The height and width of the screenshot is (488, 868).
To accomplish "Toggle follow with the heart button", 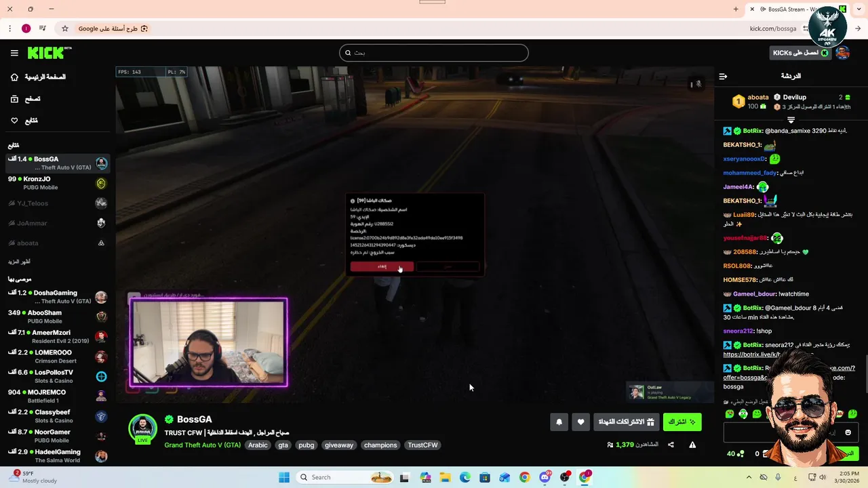I will point(580,422).
